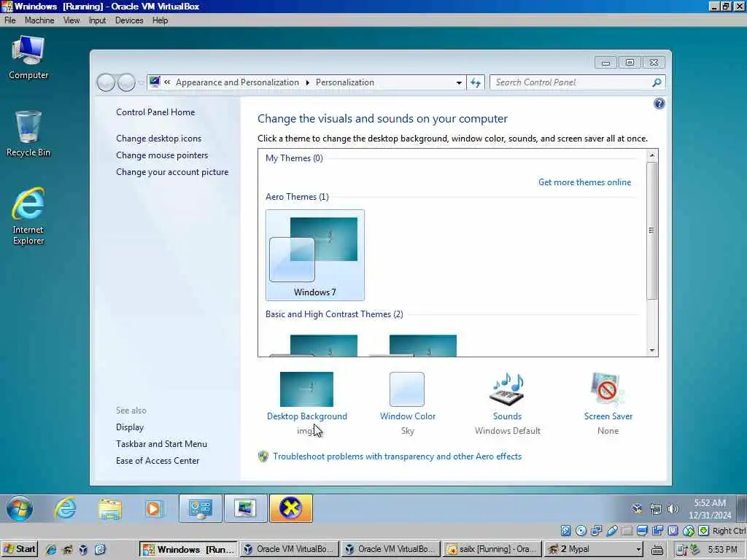
Task: Expand breadcrumb arrow after Appearance and Personalization
Action: (x=307, y=82)
